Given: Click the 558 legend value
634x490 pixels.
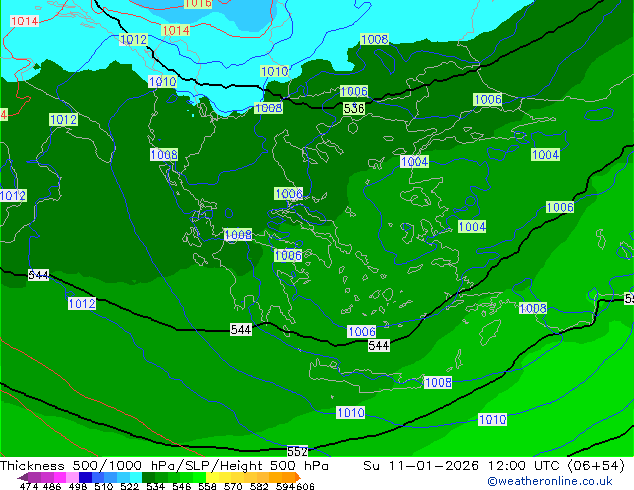Looking at the screenshot, I should [x=207, y=486].
